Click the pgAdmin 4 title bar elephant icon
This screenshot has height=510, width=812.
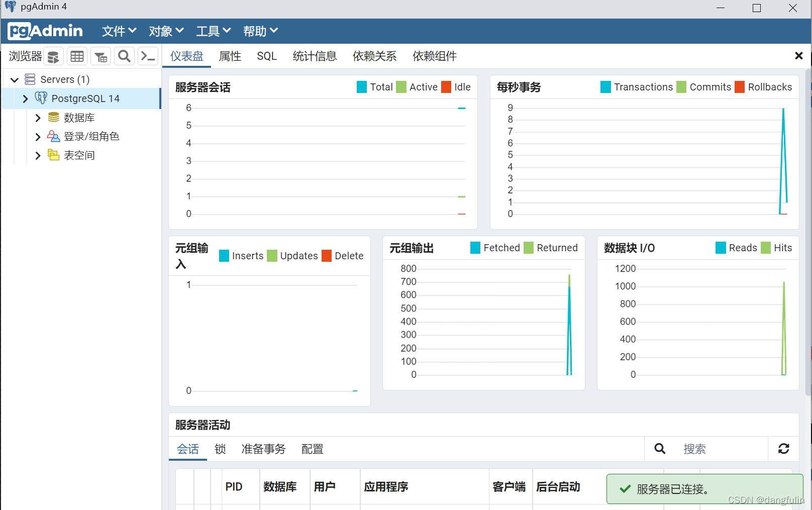[10, 7]
